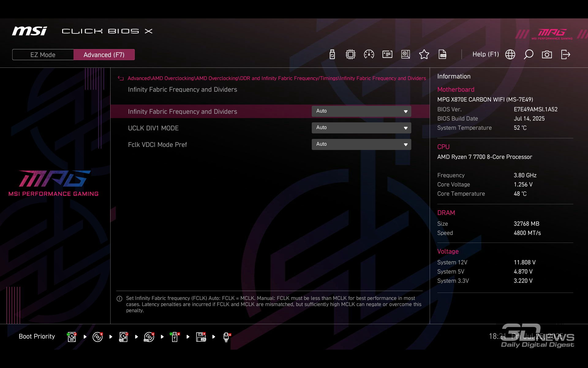Click the BIOS version E7E49AMSI.1A52
This screenshot has height=368, width=588.
[536, 109]
